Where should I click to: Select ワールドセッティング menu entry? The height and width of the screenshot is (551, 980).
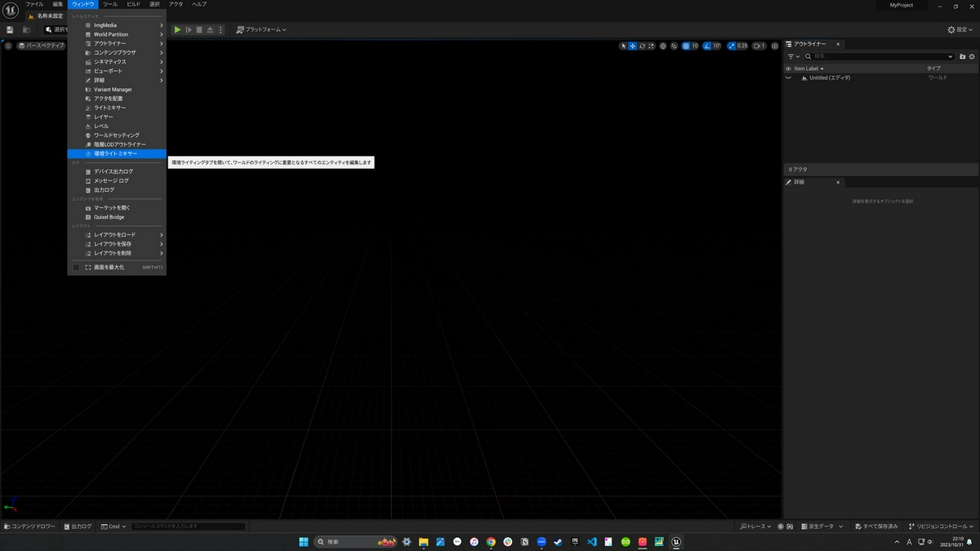point(117,135)
